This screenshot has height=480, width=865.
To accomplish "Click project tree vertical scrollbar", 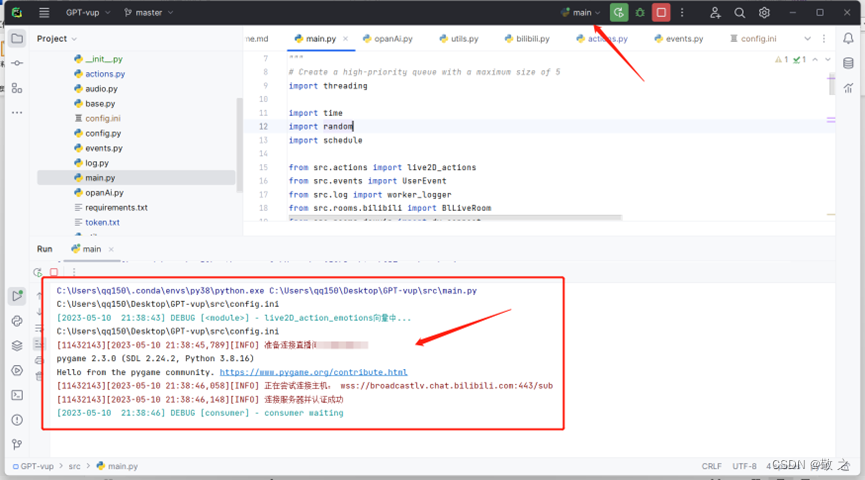I will (x=239, y=145).
